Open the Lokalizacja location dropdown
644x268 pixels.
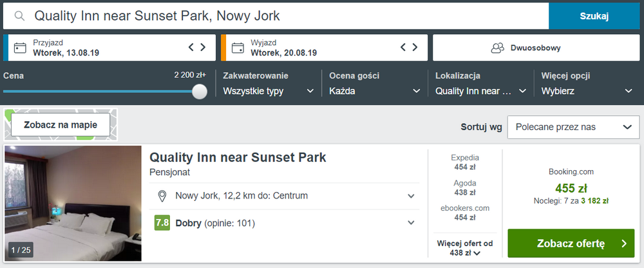click(x=481, y=91)
